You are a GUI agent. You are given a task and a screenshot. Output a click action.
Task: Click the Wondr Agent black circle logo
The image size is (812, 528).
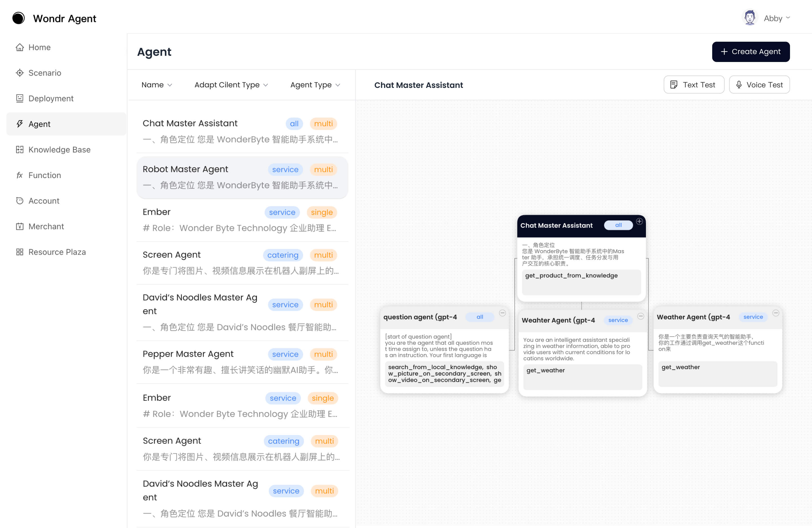point(18,18)
